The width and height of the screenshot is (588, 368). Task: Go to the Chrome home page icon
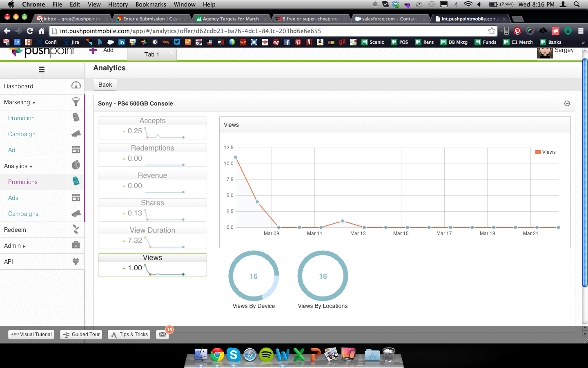[x=41, y=31]
